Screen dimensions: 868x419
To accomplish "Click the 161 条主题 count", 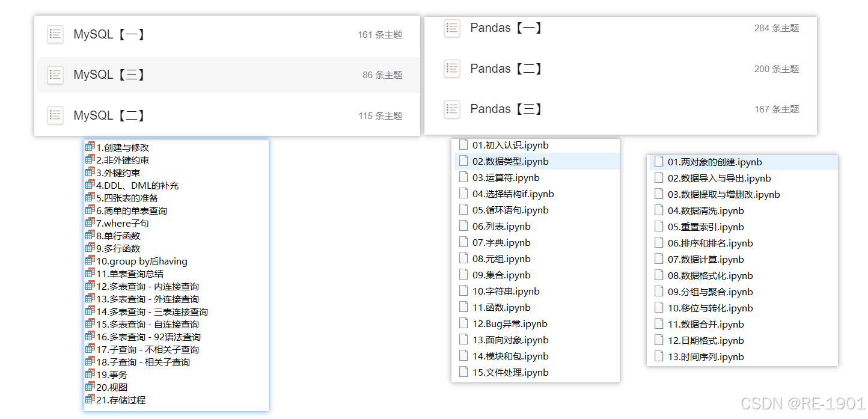I will point(380,35).
